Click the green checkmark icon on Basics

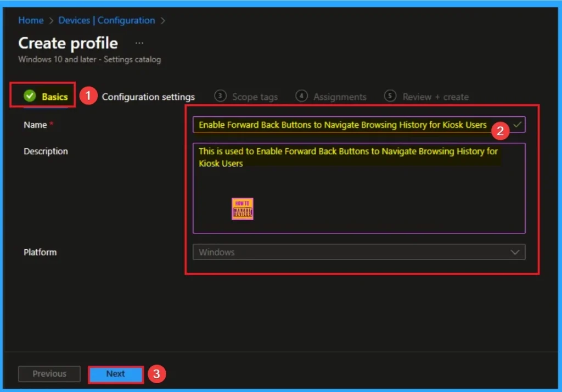pos(30,97)
